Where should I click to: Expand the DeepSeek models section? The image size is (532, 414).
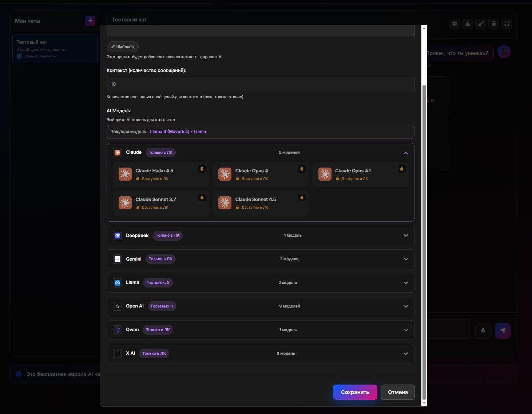[405, 236]
